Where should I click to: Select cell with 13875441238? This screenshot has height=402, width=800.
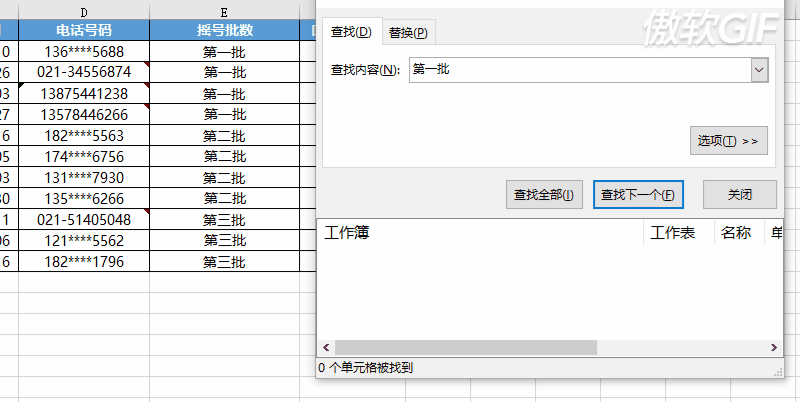pyautogui.click(x=84, y=93)
